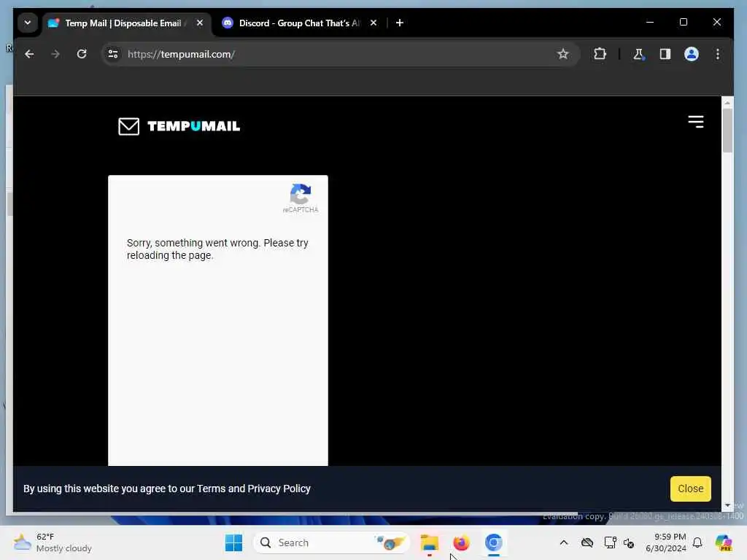747x560 pixels.
Task: Open the clock and date flyout
Action: tap(665, 542)
